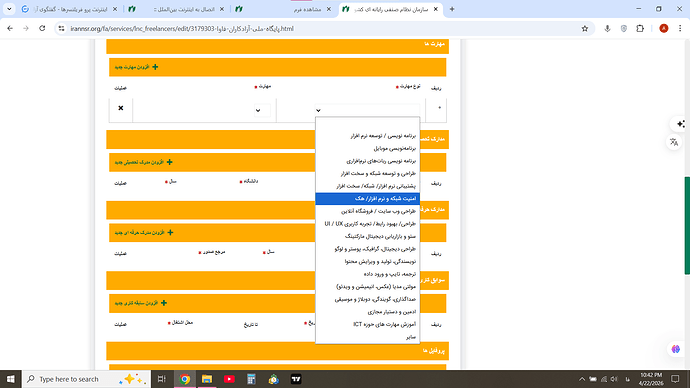
Task: Open the Chrome profile avatar
Action: 664,29
